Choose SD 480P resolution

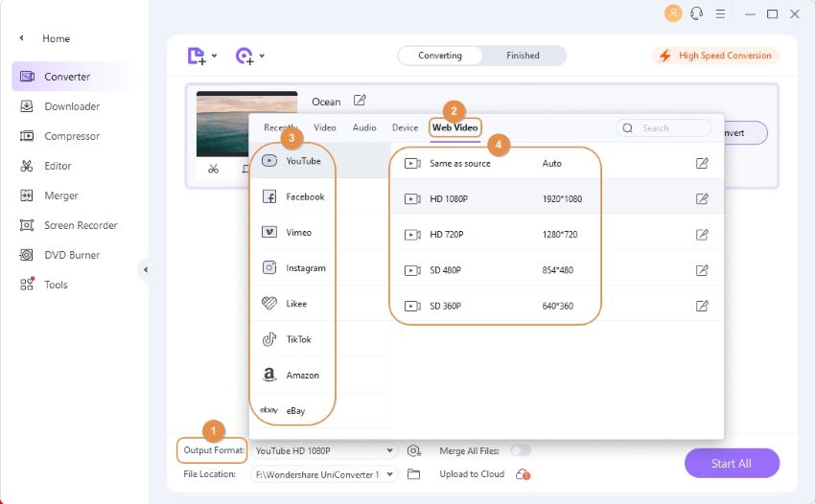coord(557,270)
